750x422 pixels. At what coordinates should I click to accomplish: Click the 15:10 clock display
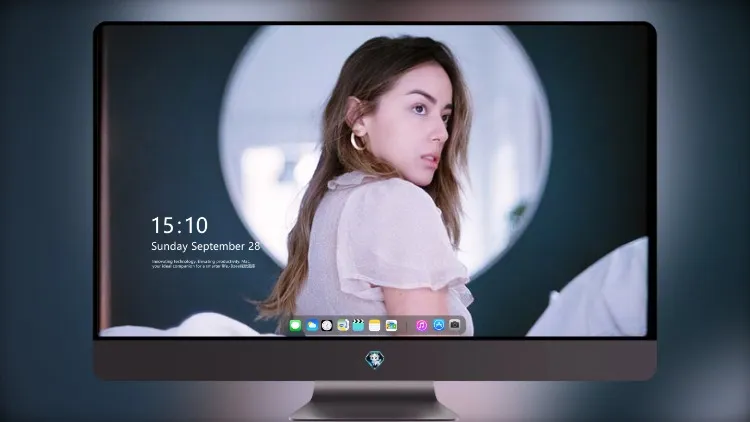[179, 225]
